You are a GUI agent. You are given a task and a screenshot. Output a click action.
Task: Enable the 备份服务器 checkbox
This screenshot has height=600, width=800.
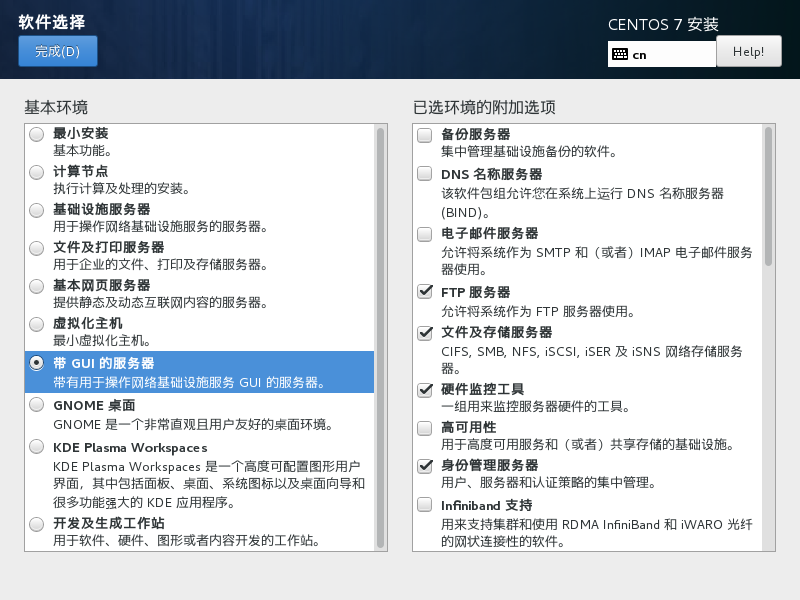tap(424, 135)
